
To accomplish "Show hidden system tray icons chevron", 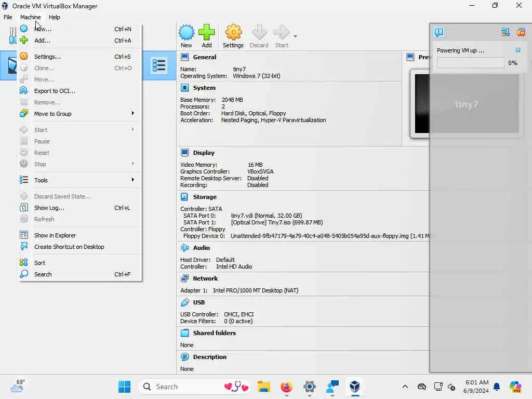I will point(405,387).
